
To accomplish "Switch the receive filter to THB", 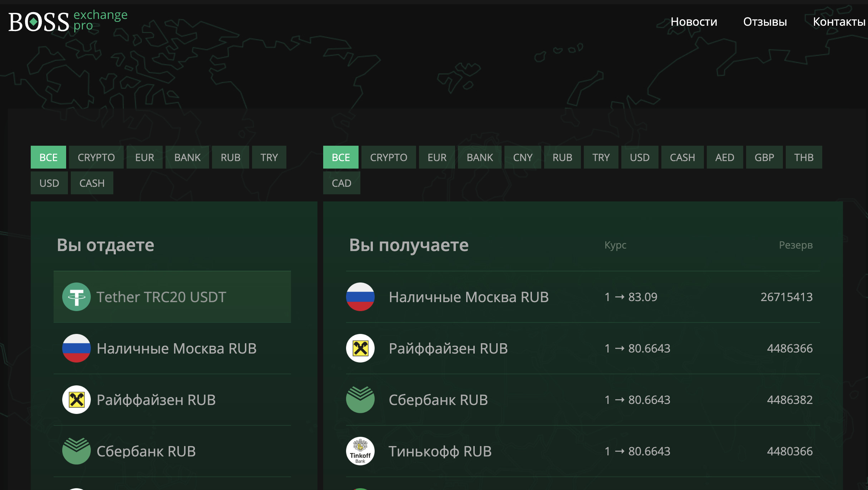I will (804, 157).
